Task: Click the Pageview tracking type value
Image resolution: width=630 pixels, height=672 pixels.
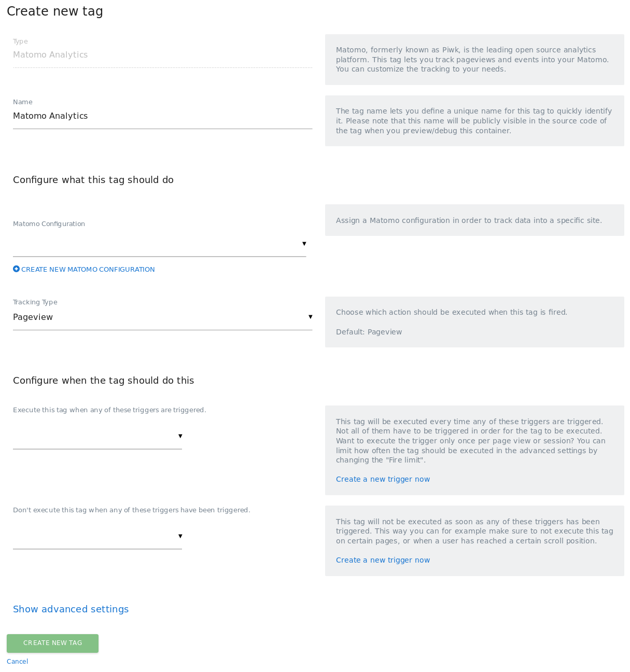Action: [x=33, y=316]
